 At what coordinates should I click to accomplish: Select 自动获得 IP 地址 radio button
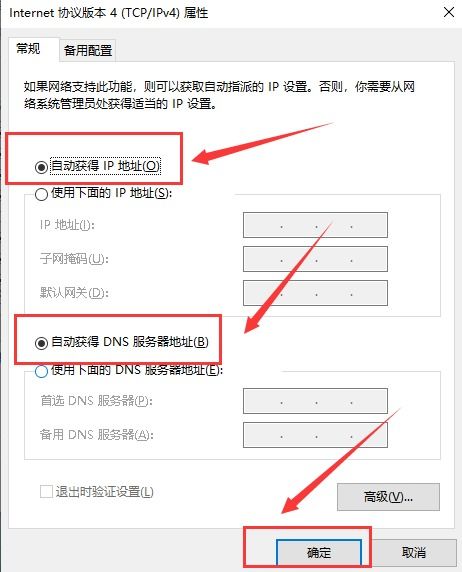tap(41, 167)
